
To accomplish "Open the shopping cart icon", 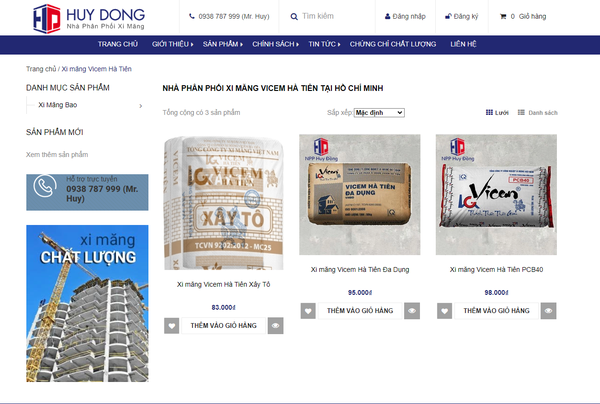I will (x=503, y=16).
